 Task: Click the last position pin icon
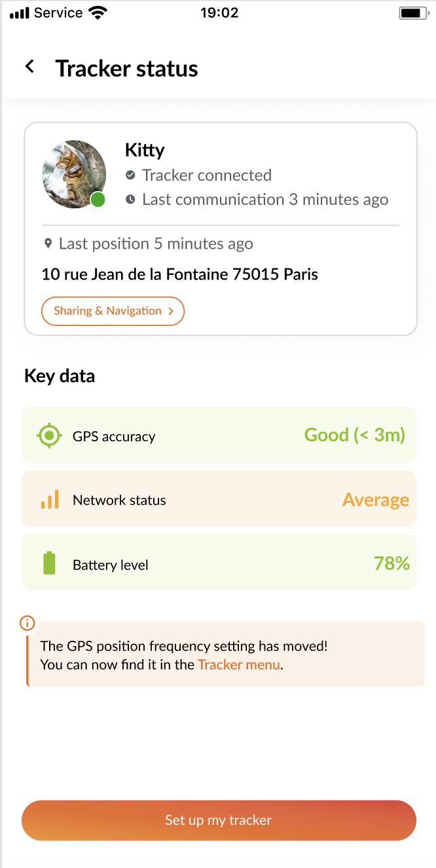(48, 244)
